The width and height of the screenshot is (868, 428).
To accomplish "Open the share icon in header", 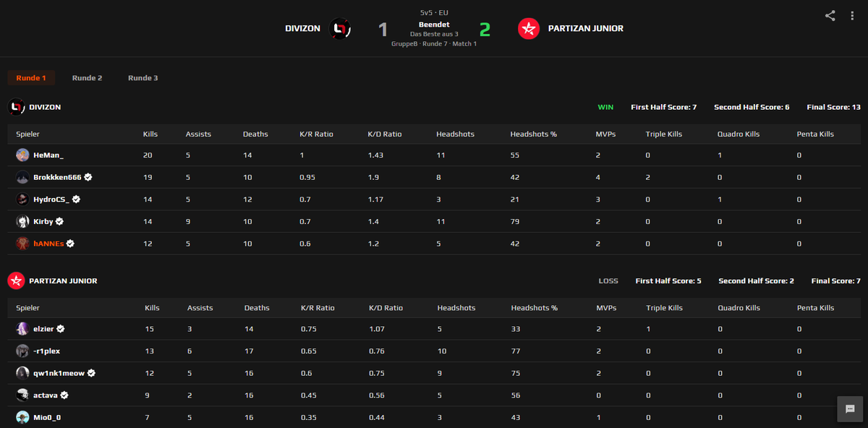I will click(830, 15).
